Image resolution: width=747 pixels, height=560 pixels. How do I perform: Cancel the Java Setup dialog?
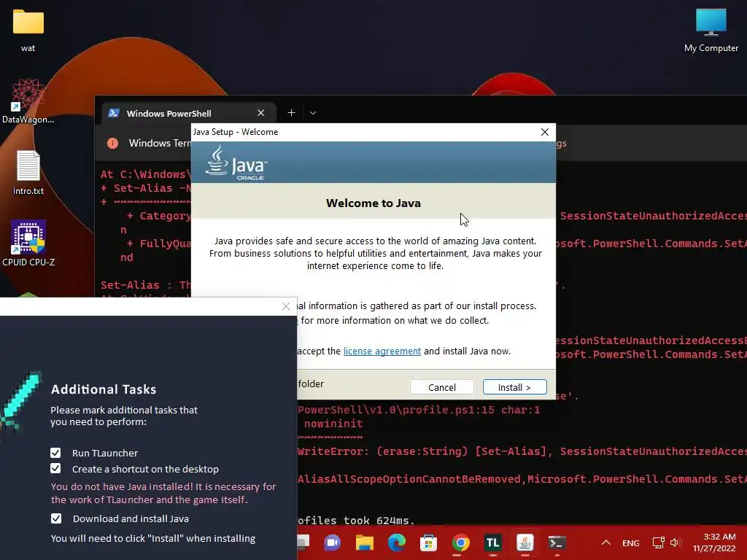pos(441,387)
